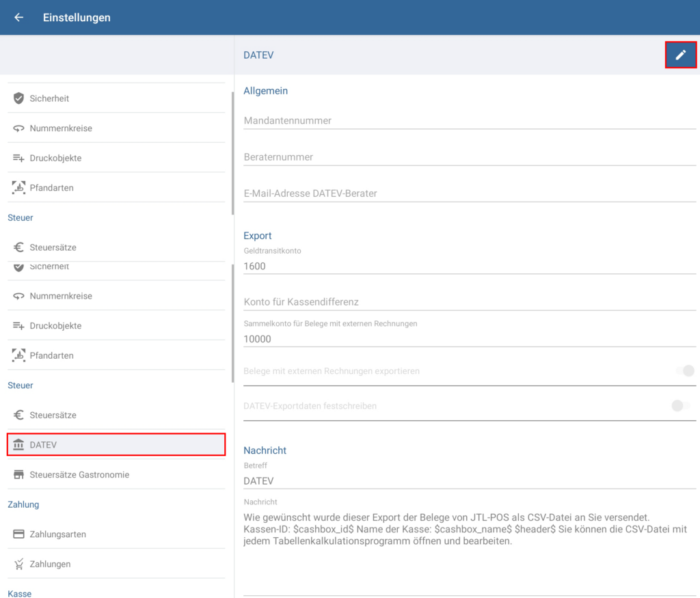Screen dimensions: 700x598
Task: Click the cart icon next to Zahlungen
Action: pyautogui.click(x=18, y=564)
